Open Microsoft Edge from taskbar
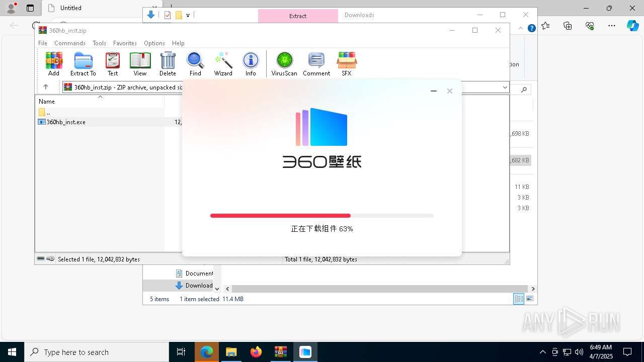Image resolution: width=644 pixels, height=362 pixels. [207, 352]
